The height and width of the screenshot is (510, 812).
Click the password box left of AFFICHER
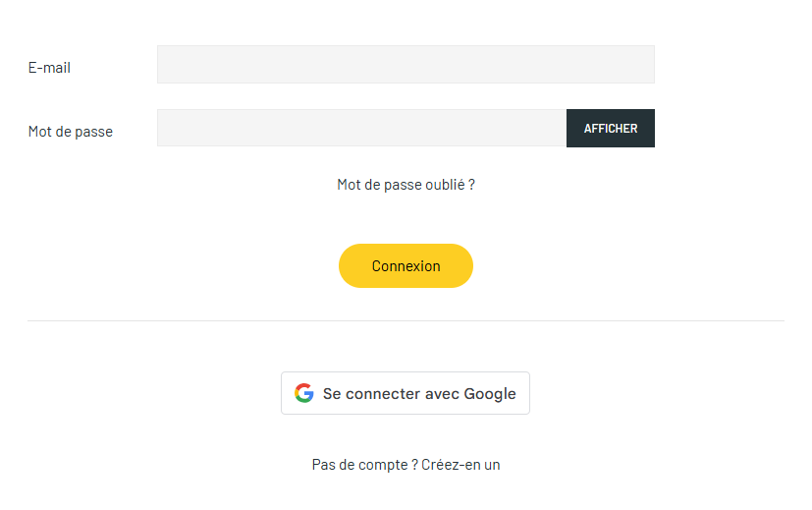click(x=530, y=129)
